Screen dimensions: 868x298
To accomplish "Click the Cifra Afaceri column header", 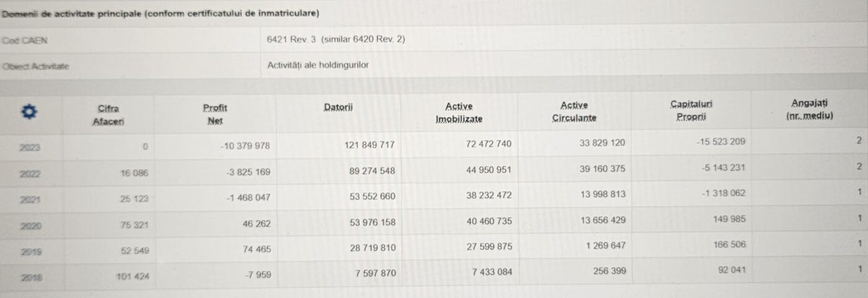I will [x=108, y=115].
